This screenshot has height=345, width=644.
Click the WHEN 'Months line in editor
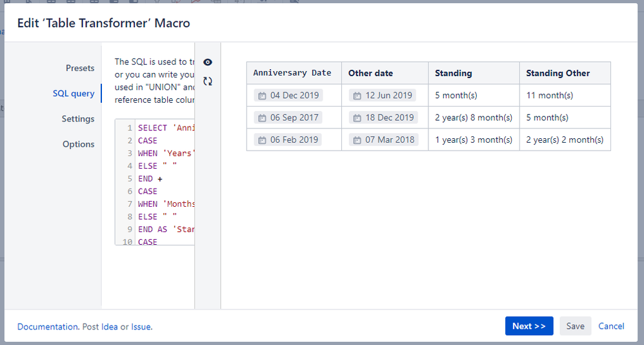pyautogui.click(x=166, y=204)
